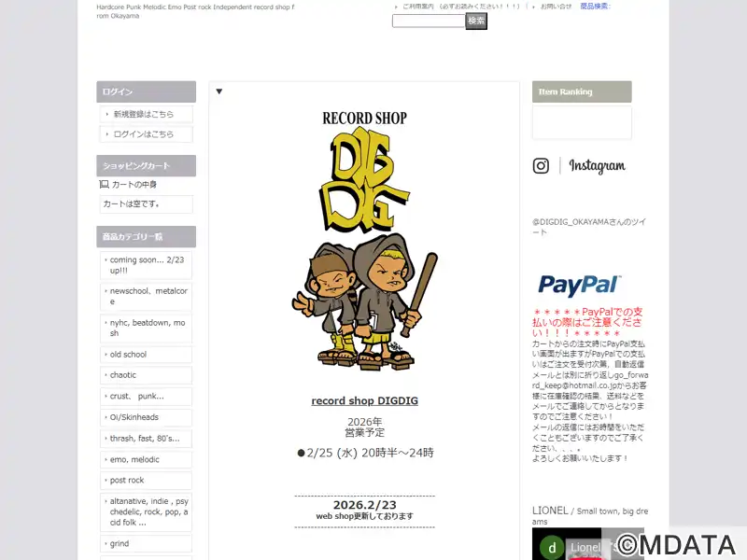Select coming soon 2/23 up category
Viewport: 747px width, 560px height.
pyautogui.click(x=147, y=265)
